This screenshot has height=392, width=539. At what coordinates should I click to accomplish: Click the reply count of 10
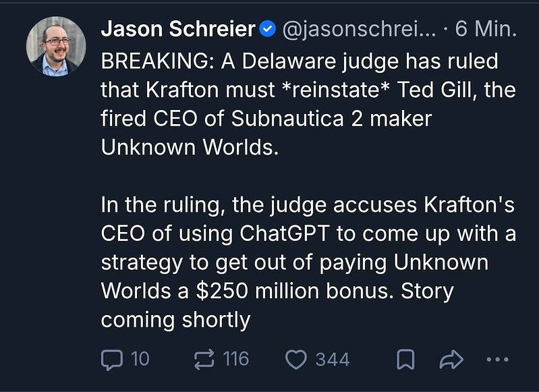pyautogui.click(x=139, y=359)
